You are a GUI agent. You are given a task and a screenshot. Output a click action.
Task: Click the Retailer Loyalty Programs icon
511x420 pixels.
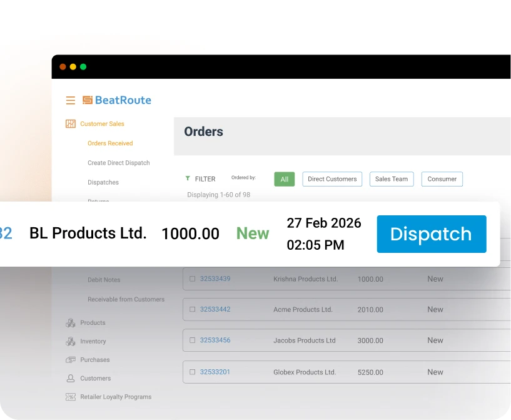[71, 397]
